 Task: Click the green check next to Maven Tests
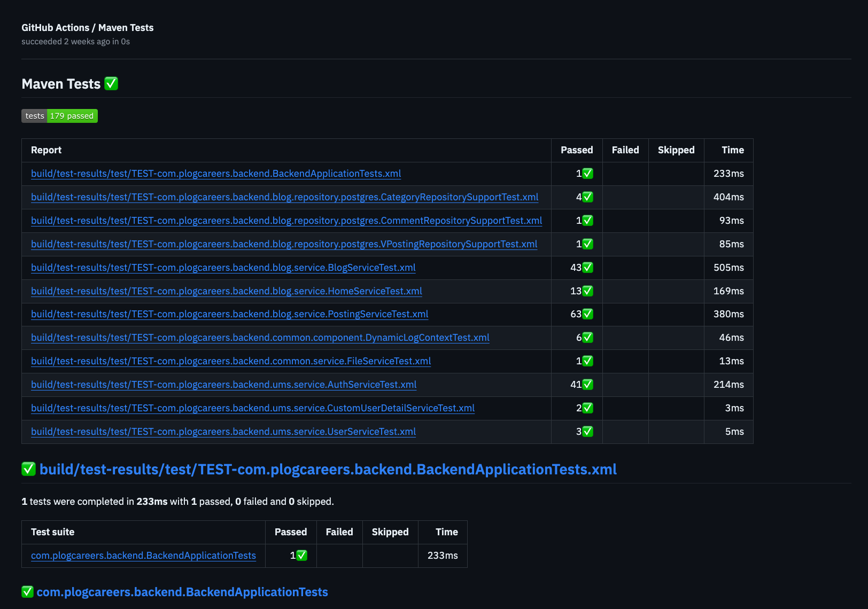coord(111,84)
